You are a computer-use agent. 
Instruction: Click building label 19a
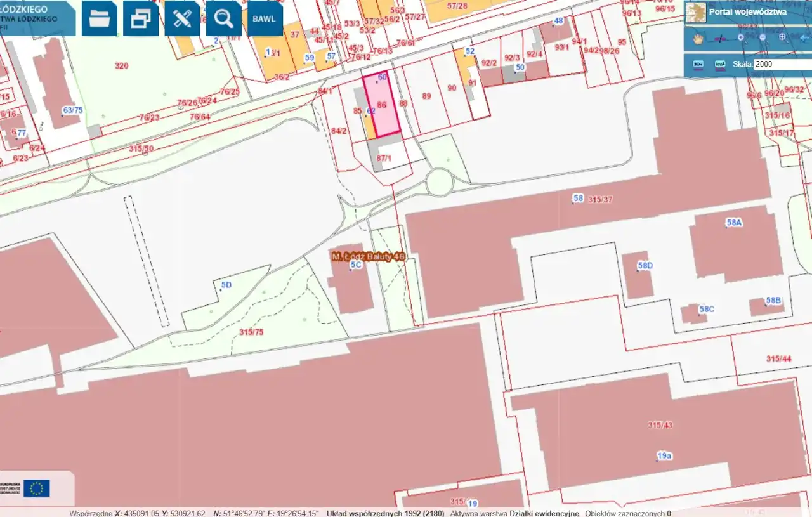(x=664, y=455)
